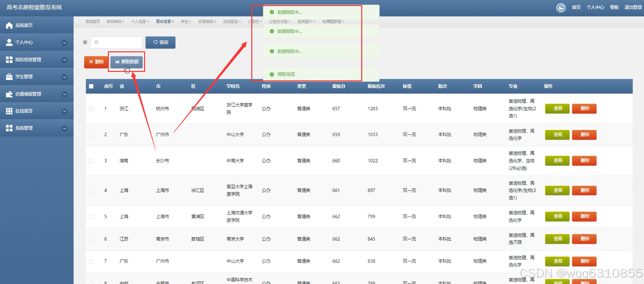
Task: Close the 个人信息 tab with its X
Action: [x=148, y=22]
